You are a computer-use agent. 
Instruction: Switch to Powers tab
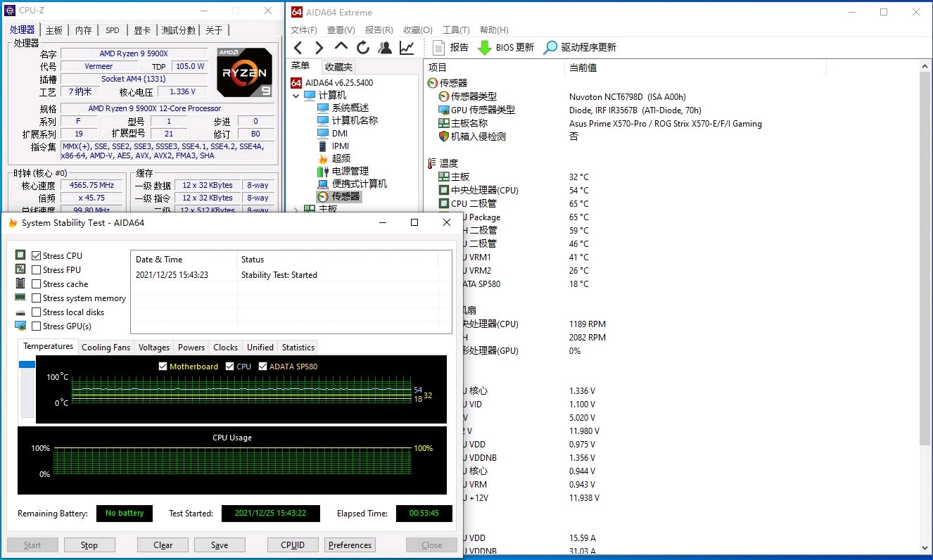point(191,348)
